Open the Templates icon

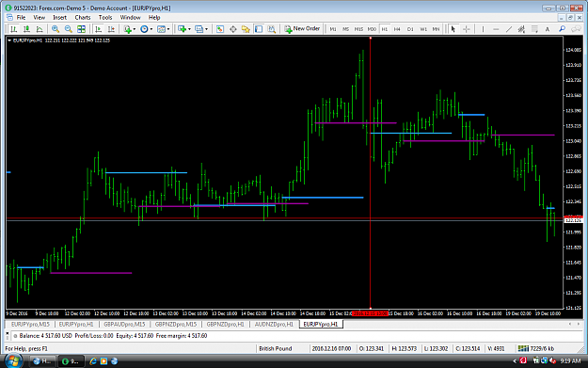tap(161, 29)
